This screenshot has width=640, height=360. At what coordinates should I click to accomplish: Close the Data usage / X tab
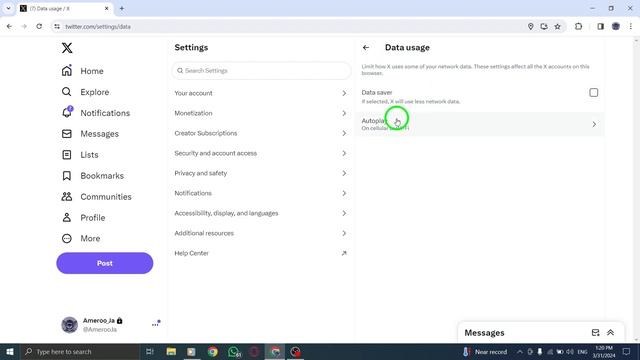(107, 8)
